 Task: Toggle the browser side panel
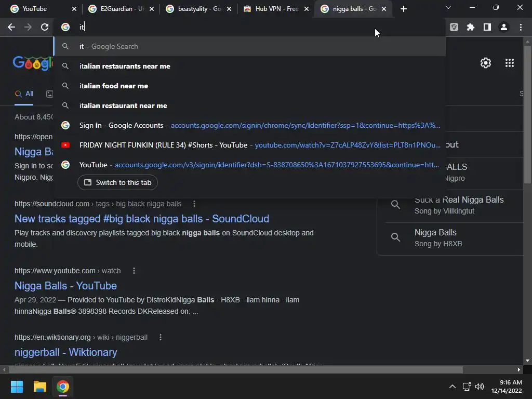(x=487, y=27)
